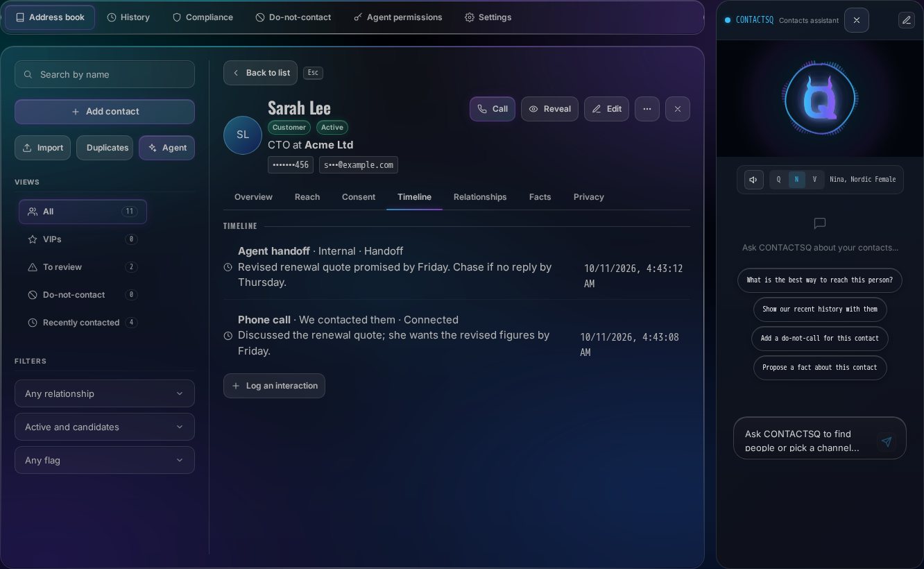Image resolution: width=924 pixels, height=569 pixels.
Task: Ask the best way to reach this person
Action: [820, 280]
